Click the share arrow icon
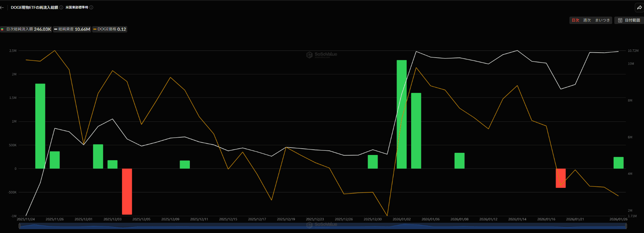The image size is (644, 233). tap(639, 7)
